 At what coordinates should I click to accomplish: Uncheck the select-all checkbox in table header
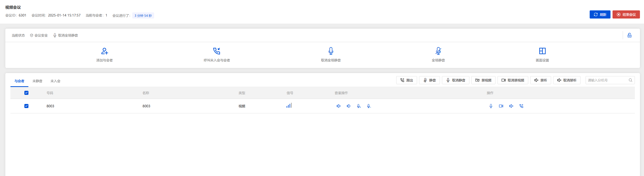coord(26,93)
